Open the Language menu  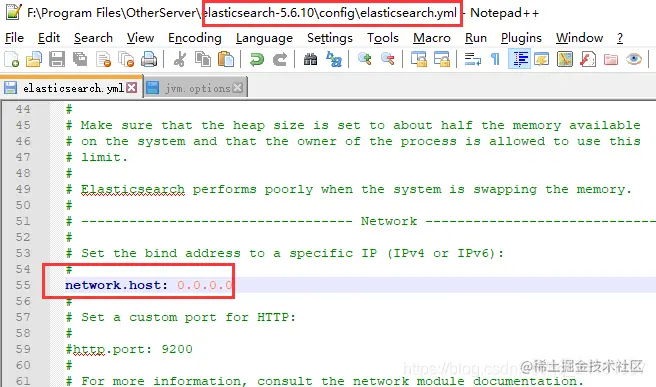pos(264,38)
